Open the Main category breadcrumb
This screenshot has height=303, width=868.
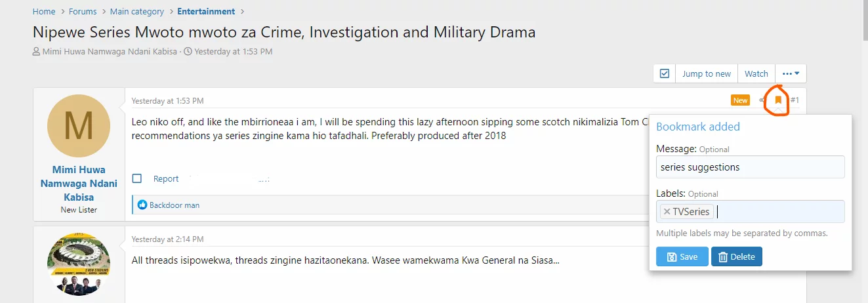tap(137, 11)
